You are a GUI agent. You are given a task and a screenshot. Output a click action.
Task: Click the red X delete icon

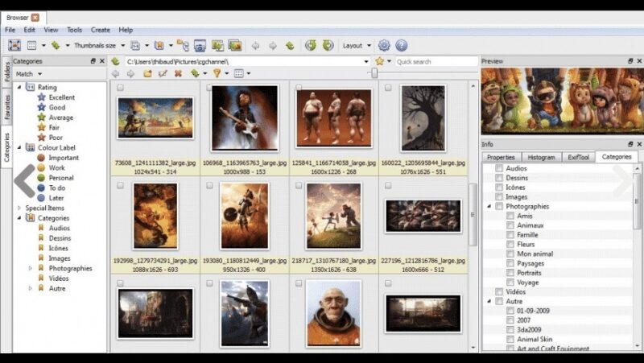pyautogui.click(x=178, y=73)
